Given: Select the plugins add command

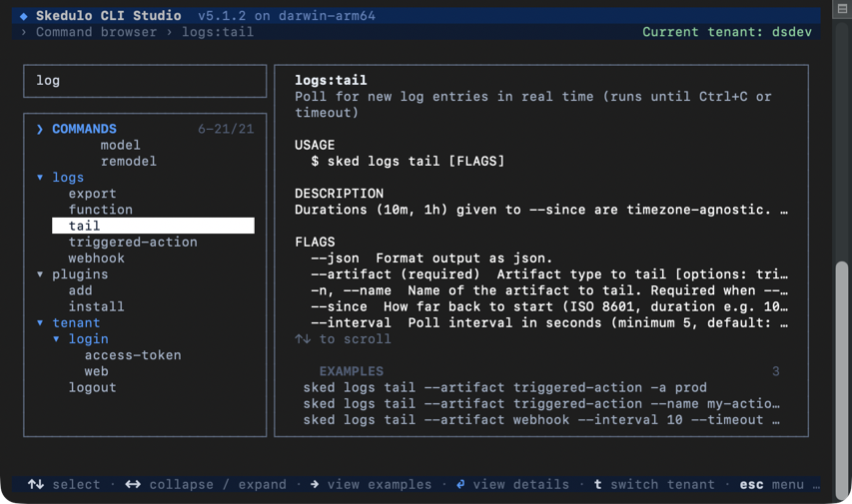Looking at the screenshot, I should tap(81, 290).
